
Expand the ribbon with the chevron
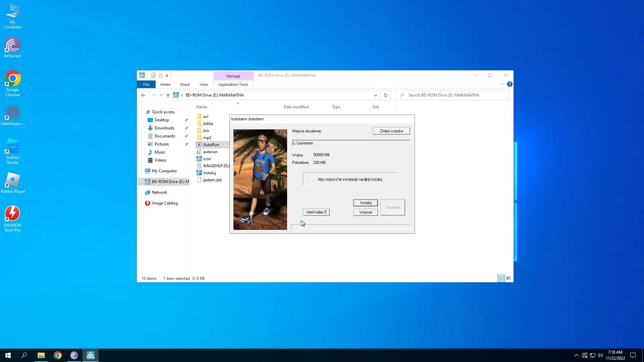click(502, 84)
